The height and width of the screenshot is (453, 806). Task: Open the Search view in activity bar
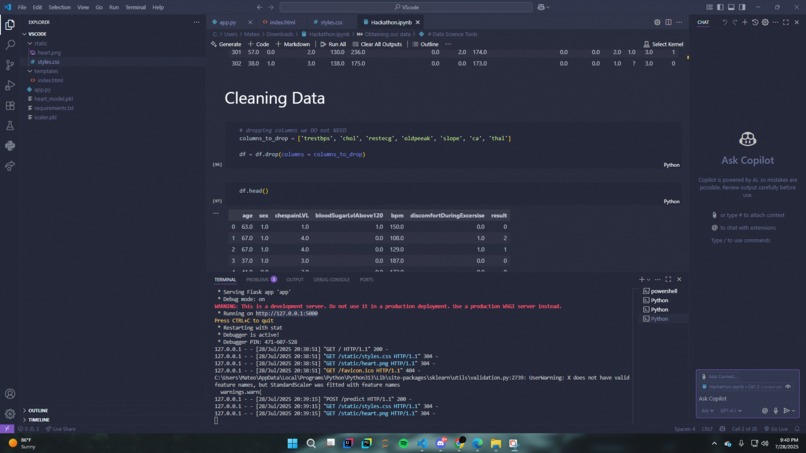10,45
